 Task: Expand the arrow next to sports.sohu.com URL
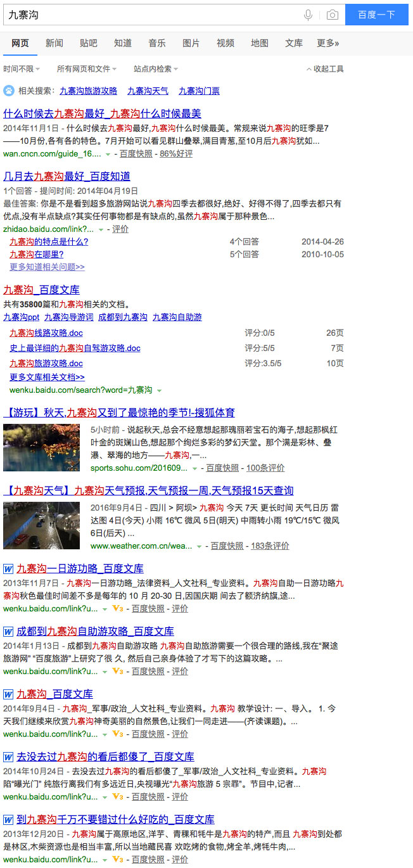tap(194, 468)
